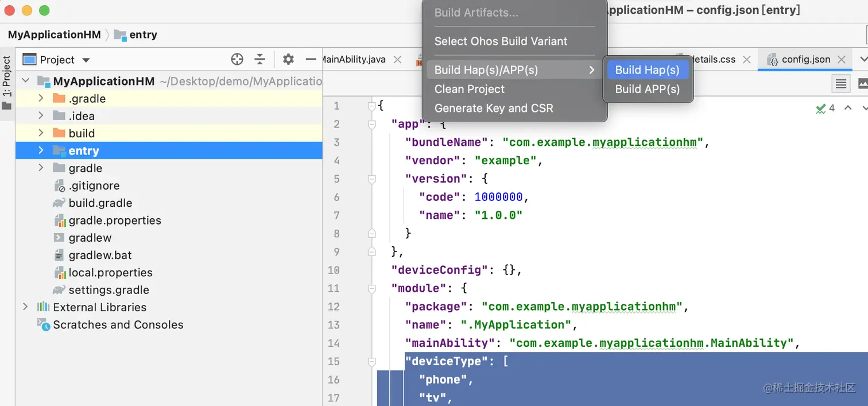Screen dimensions: 868x406
Task: Close the MainAbility.java tab
Action: pyautogui.click(x=397, y=59)
